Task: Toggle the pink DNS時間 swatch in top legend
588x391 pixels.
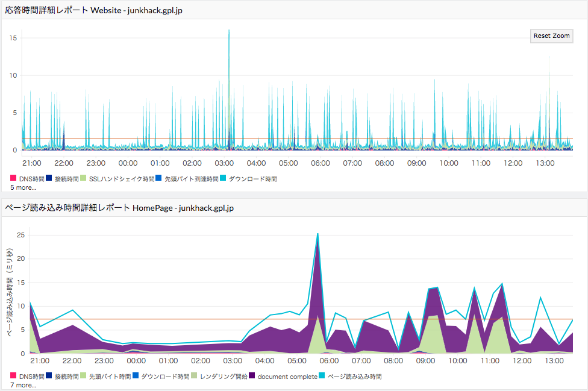Action: pyautogui.click(x=13, y=179)
